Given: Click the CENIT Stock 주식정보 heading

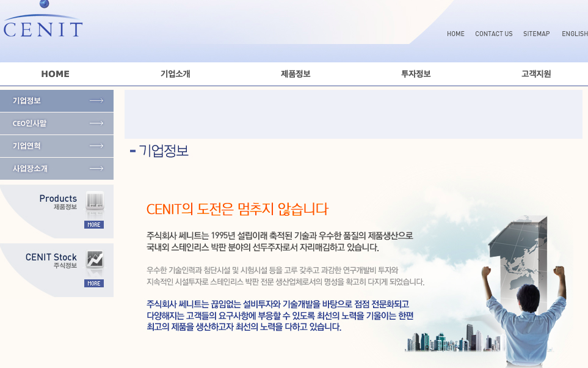Looking at the screenshot, I should pos(51,260).
